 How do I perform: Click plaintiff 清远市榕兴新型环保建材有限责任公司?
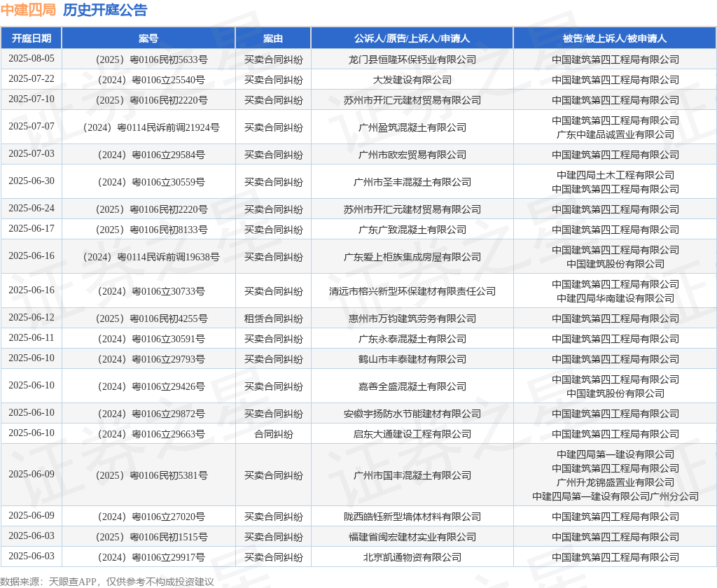click(412, 291)
